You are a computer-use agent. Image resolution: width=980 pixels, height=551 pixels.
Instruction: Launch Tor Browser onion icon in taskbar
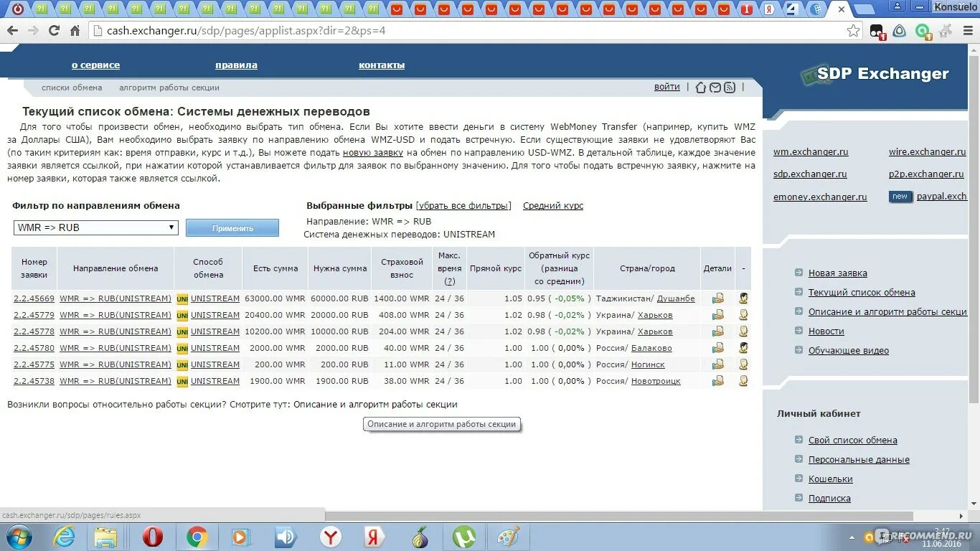tap(420, 537)
